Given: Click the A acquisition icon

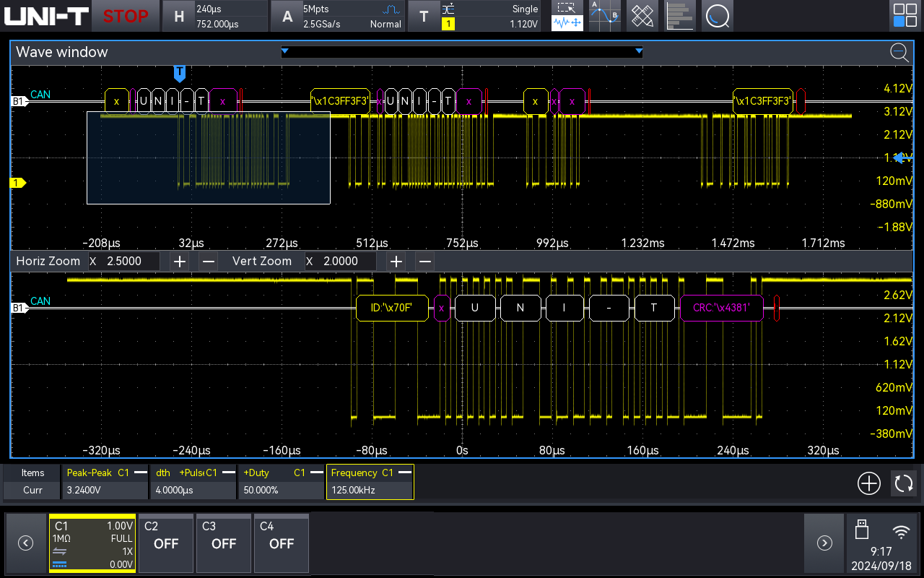Looking at the screenshot, I should (287, 16).
